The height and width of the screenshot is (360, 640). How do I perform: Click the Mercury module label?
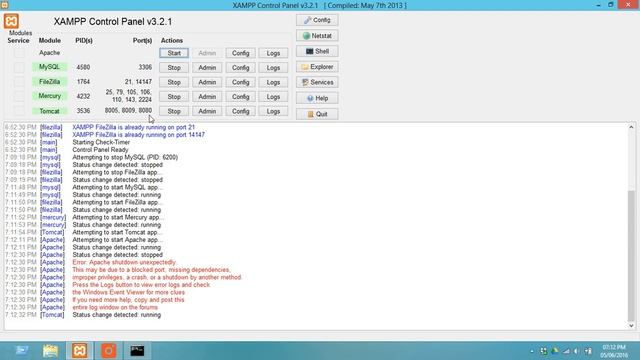pyautogui.click(x=49, y=96)
